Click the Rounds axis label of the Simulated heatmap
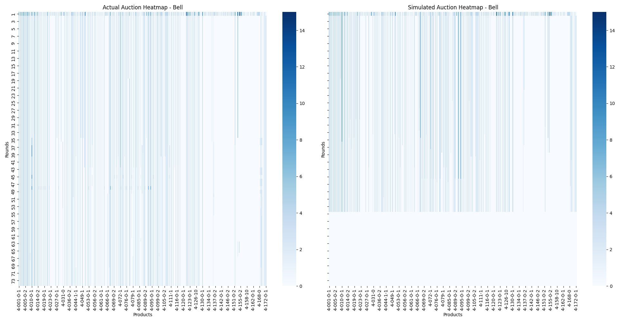This screenshot has height=322, width=644. 323,149
